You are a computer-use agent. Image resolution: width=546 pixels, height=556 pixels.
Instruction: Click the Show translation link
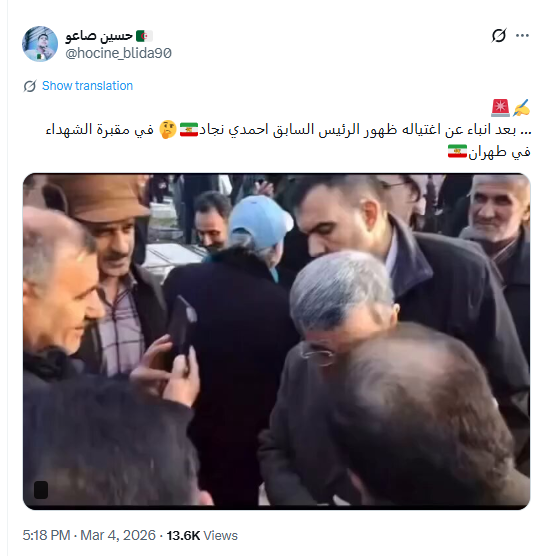[87, 86]
